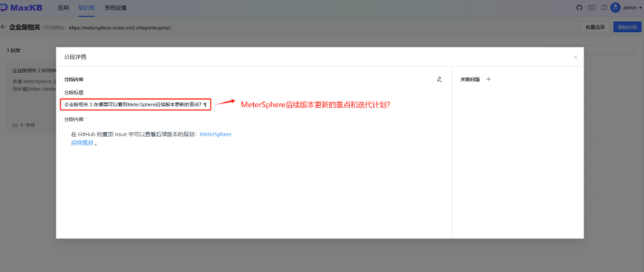Click the 添加分段 button
This screenshot has width=644, height=272.
pos(627,28)
